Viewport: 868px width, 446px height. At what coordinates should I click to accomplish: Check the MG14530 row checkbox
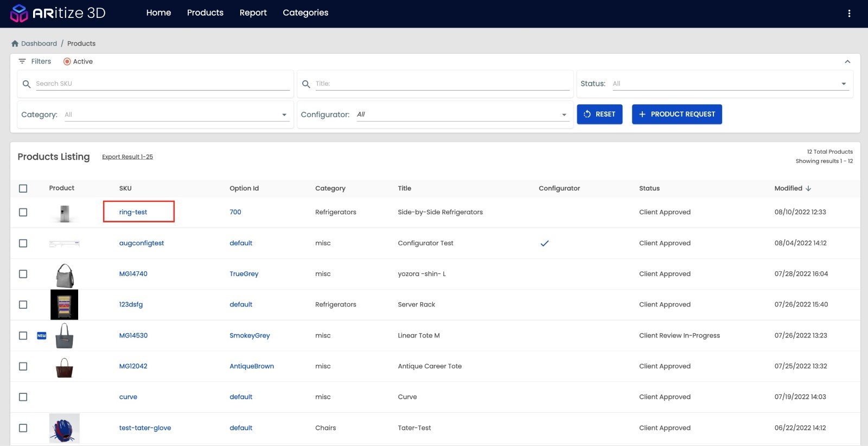tap(23, 335)
